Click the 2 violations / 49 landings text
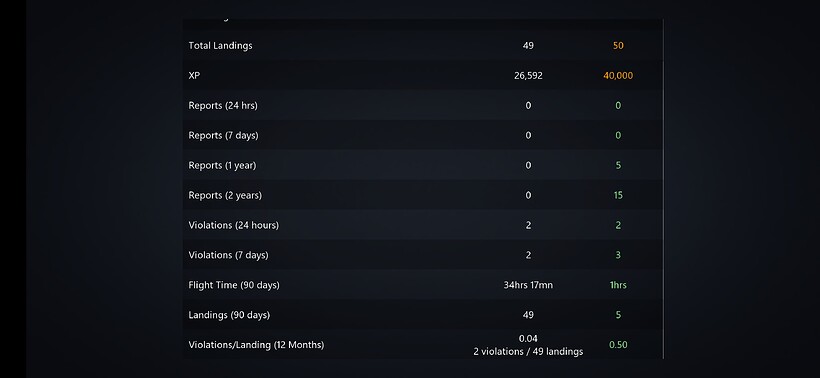 [528, 352]
